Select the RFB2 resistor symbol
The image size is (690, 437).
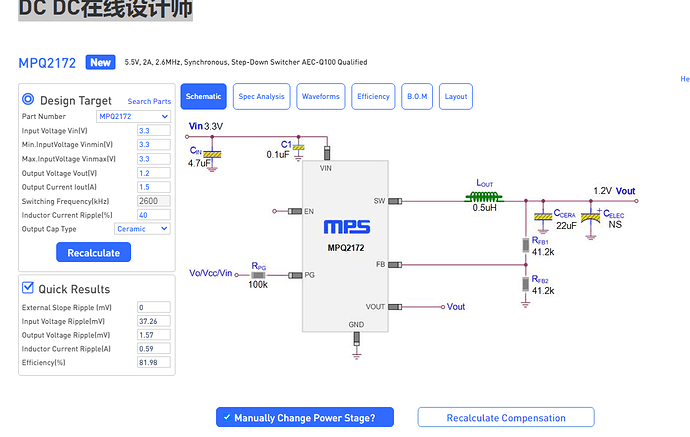pyautogui.click(x=525, y=284)
